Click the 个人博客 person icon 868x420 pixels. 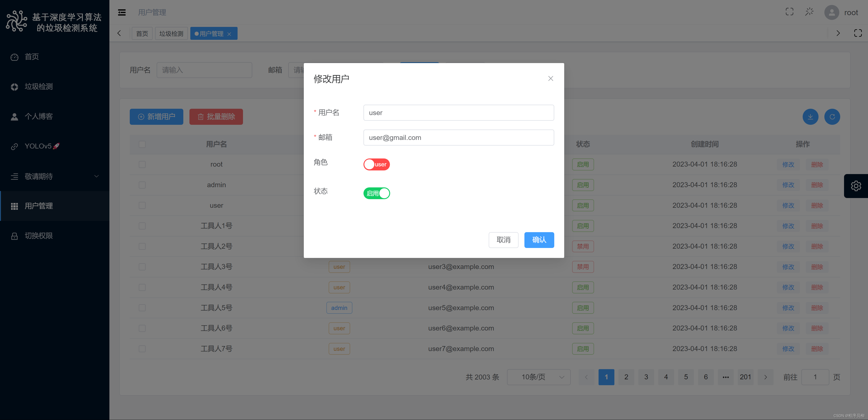[14, 117]
